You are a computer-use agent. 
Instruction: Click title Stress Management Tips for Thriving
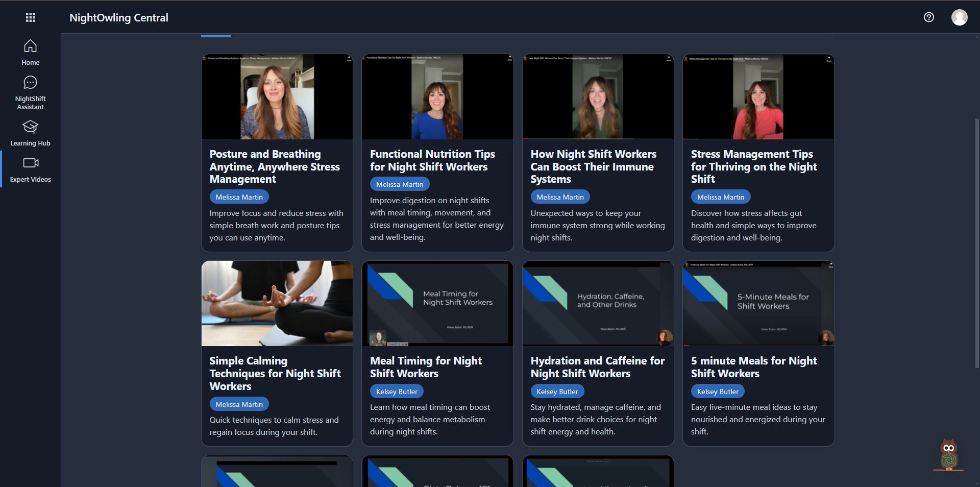point(754,166)
